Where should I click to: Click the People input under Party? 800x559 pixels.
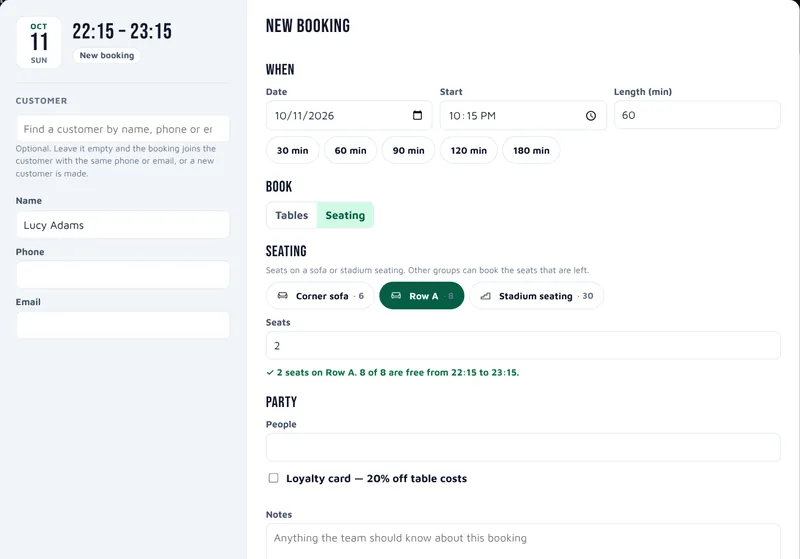coord(523,447)
